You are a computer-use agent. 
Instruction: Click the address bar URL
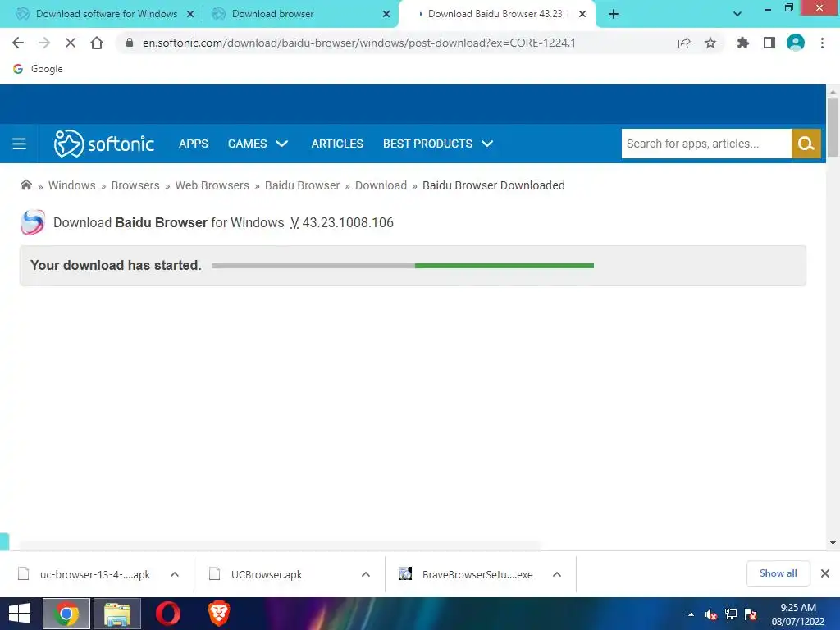coord(359,43)
